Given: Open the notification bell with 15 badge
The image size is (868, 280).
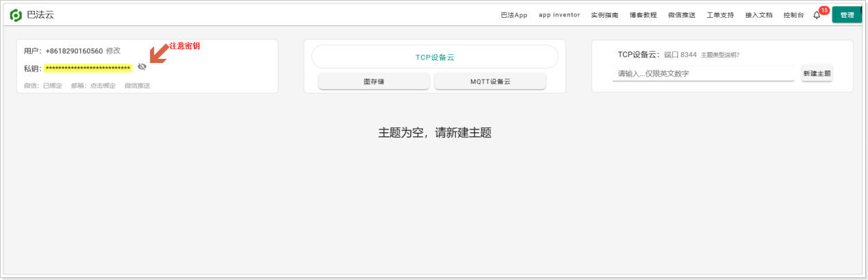Looking at the screenshot, I should tap(817, 15).
